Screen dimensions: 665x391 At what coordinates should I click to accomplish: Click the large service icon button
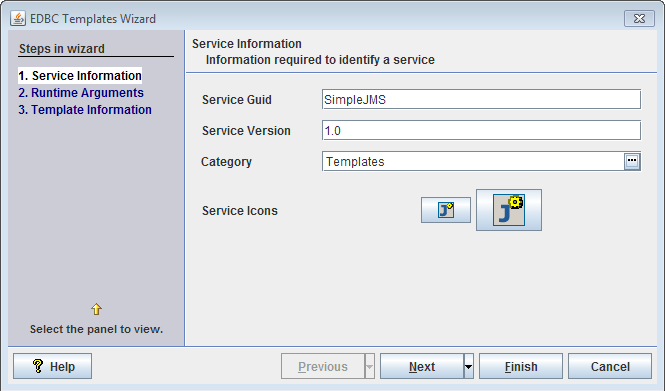click(509, 210)
